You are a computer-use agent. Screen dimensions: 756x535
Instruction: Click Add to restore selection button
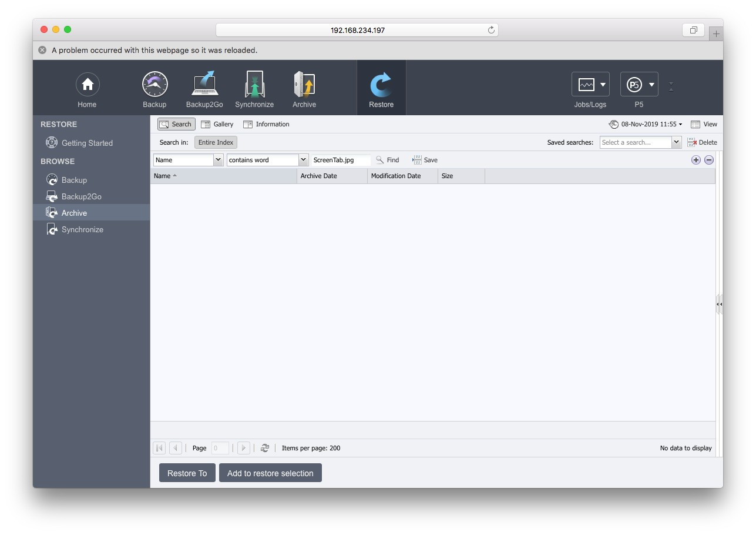270,473
